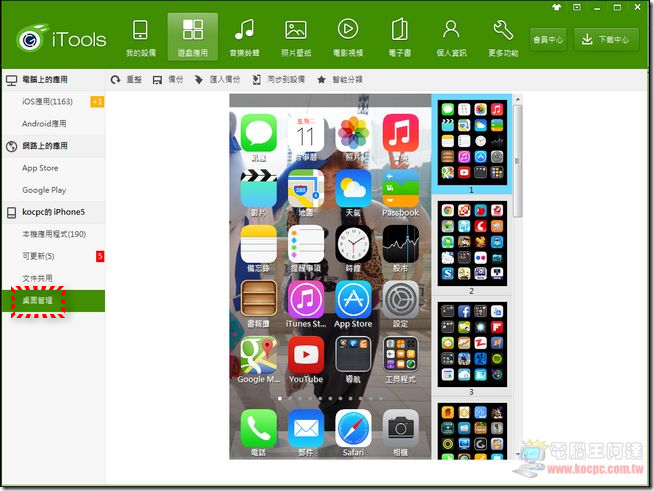The image size is (654, 491).
Task: Click the Camera 相機 dock icon
Action: tap(400, 428)
